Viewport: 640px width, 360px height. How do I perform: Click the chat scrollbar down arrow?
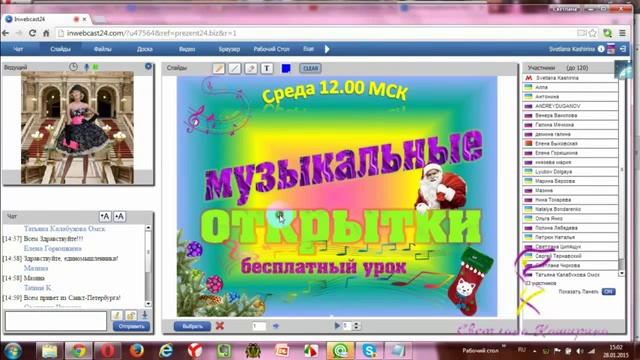pyautogui.click(x=148, y=304)
